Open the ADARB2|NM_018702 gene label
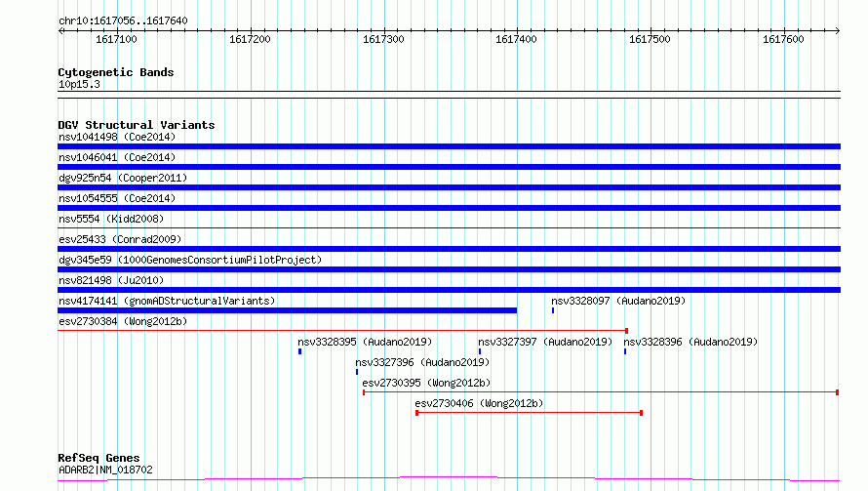The image size is (868, 491). click(x=105, y=470)
